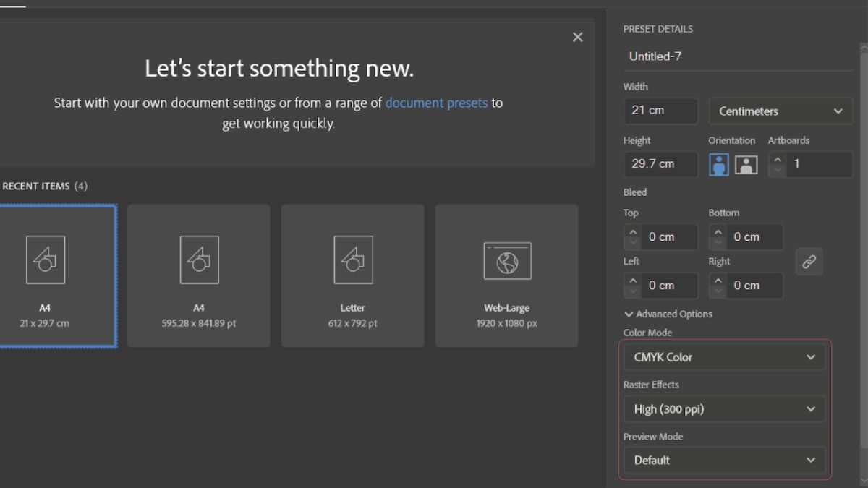This screenshot has height=488, width=868.
Task: Select portrait orientation
Action: tap(719, 164)
